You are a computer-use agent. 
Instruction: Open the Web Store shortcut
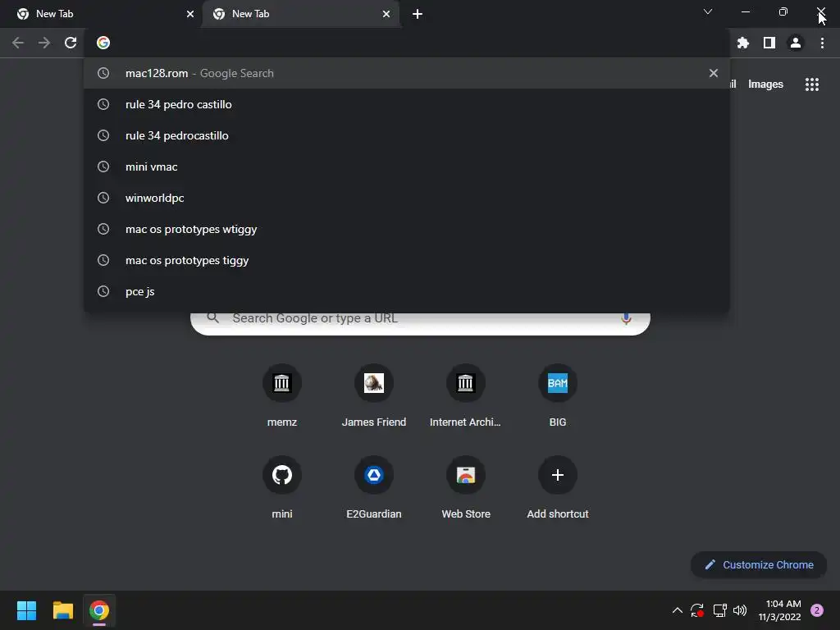coord(466,475)
